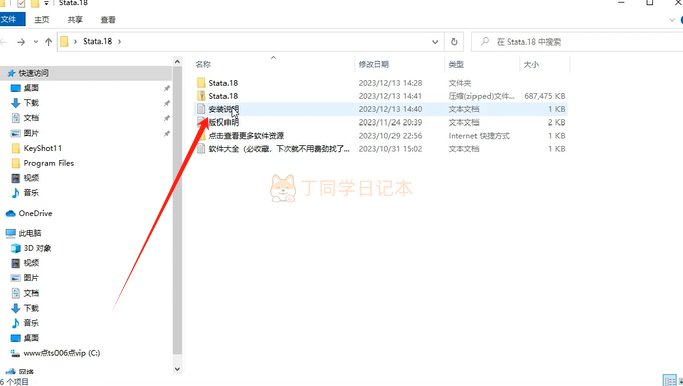Image resolution: width=683 pixels, height=386 pixels.
Task: Switch to the 共享 ribbon tab
Action: [x=75, y=20]
